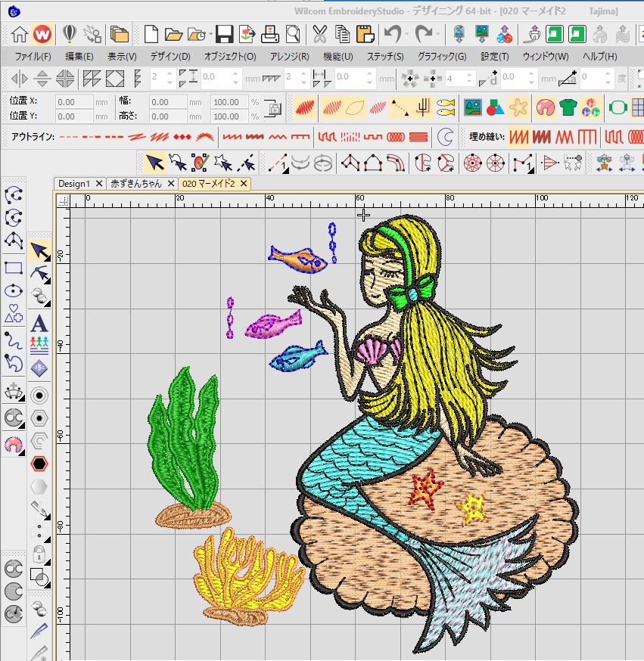Viewport: 644px width, 661px height.
Task: Click the knife cutting tool icon
Action: coord(39,632)
